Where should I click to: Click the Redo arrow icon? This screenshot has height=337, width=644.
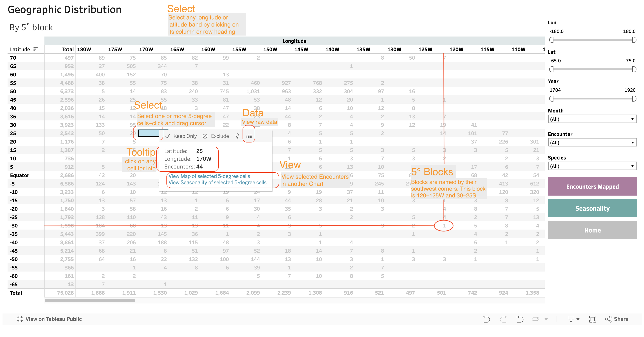tap(503, 319)
